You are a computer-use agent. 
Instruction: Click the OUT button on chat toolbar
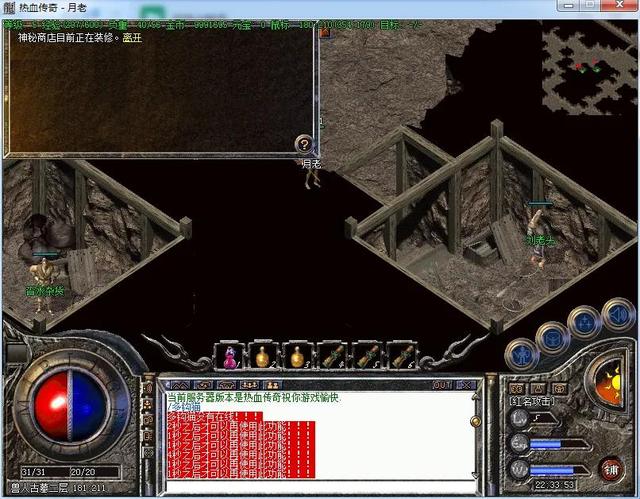(x=443, y=385)
